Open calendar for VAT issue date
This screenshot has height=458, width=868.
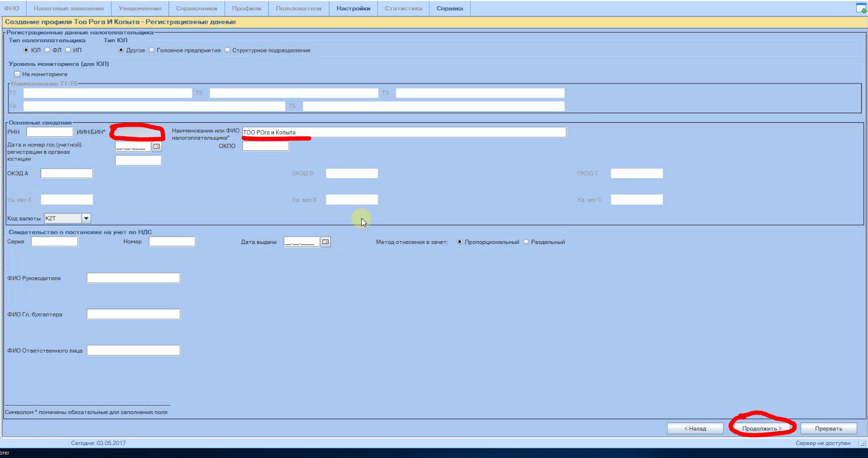click(x=326, y=242)
